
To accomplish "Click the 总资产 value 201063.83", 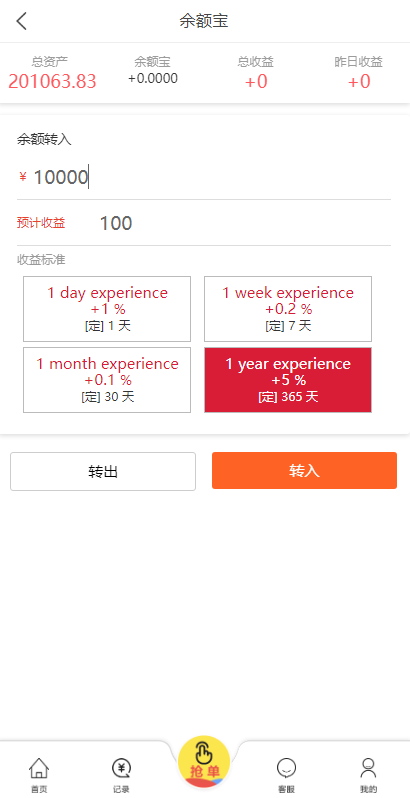I will tap(52, 81).
